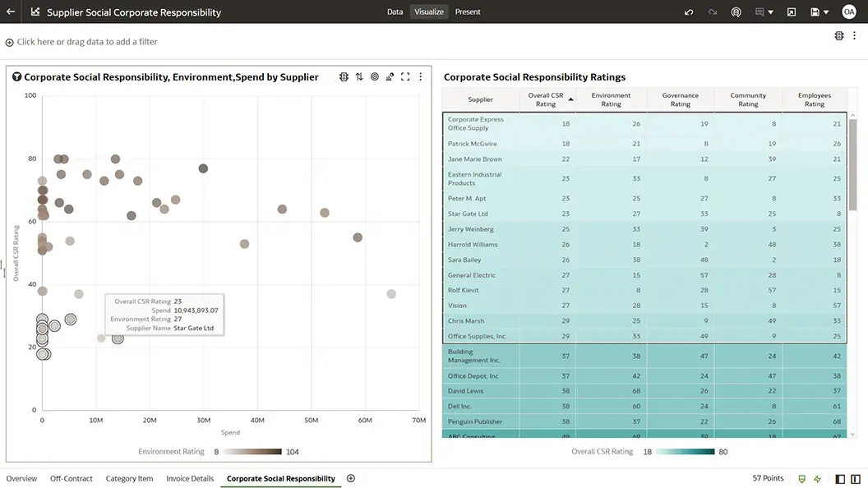This screenshot has width=868, height=488.
Task: Select the sort arrows icon on the scatter chart toolbar
Action: [358, 76]
